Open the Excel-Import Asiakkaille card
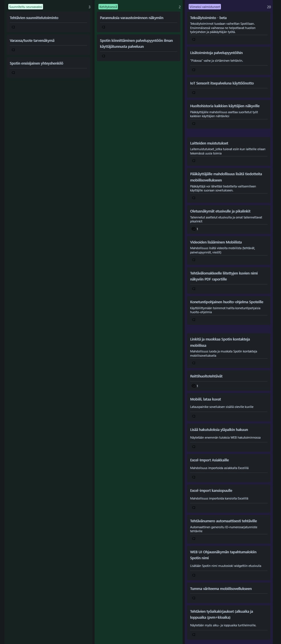 (229, 468)
